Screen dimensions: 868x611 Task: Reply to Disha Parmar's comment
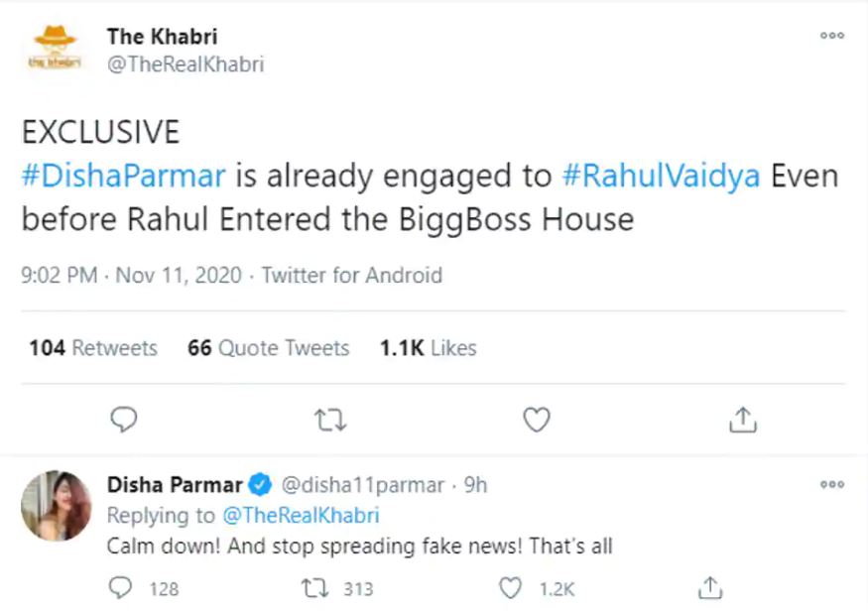pyautogui.click(x=121, y=588)
